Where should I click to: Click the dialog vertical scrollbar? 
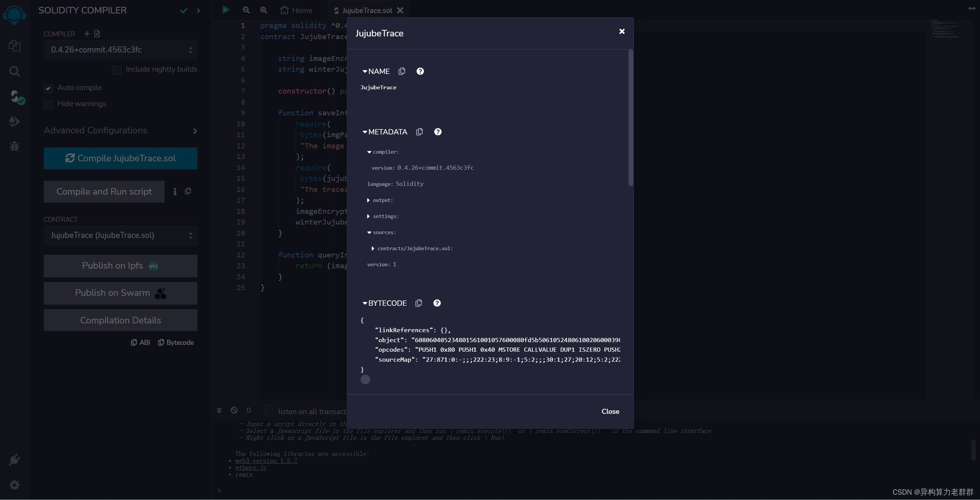click(x=630, y=118)
